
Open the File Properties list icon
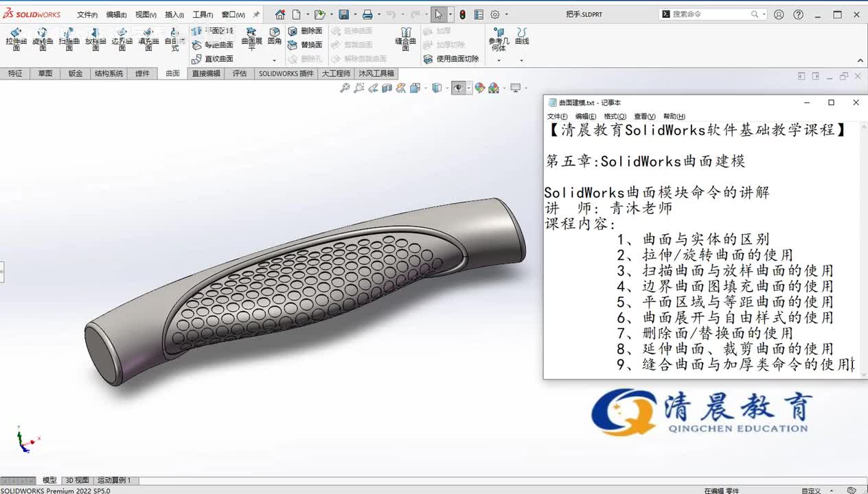pos(479,14)
